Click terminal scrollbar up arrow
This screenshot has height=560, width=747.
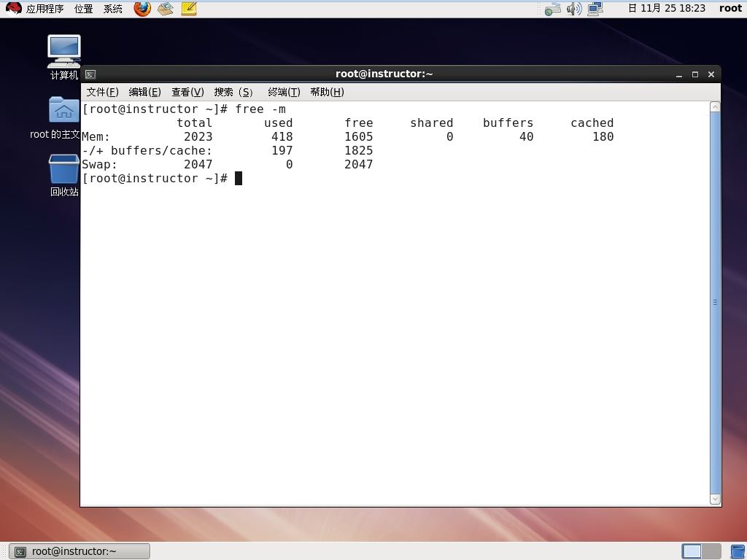tap(715, 107)
